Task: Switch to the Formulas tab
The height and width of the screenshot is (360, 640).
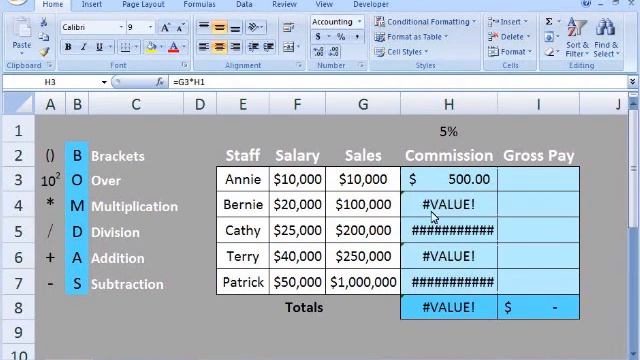Action: [x=199, y=4]
